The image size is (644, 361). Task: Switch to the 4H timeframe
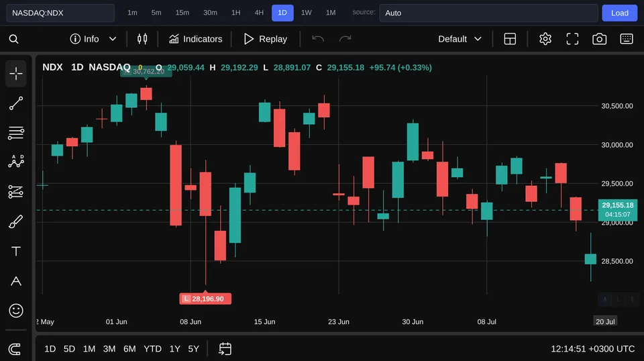(259, 13)
